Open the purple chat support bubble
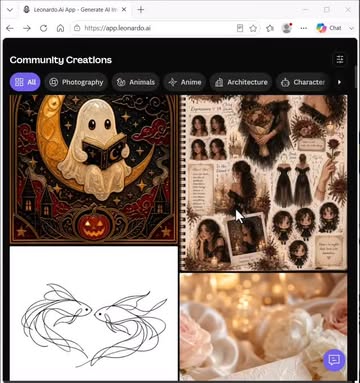Image resolution: width=360 pixels, height=383 pixels. (334, 360)
